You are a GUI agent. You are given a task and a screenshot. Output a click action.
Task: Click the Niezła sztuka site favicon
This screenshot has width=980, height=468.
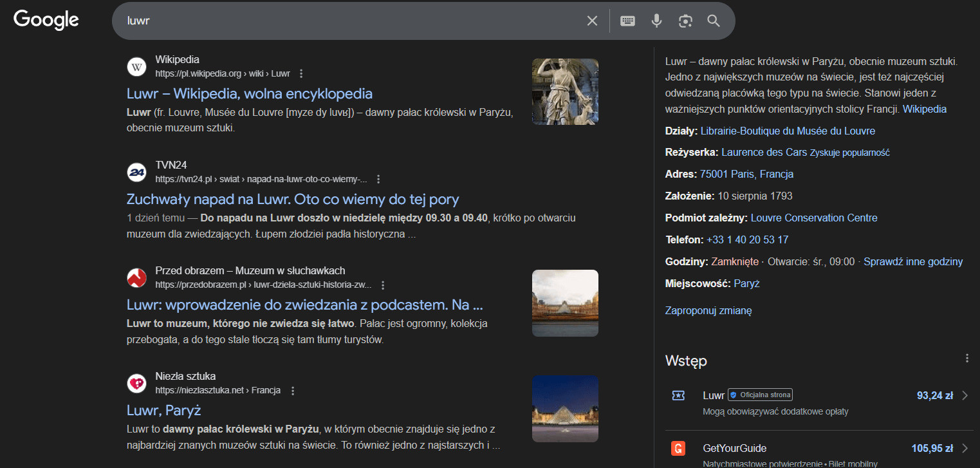[136, 383]
